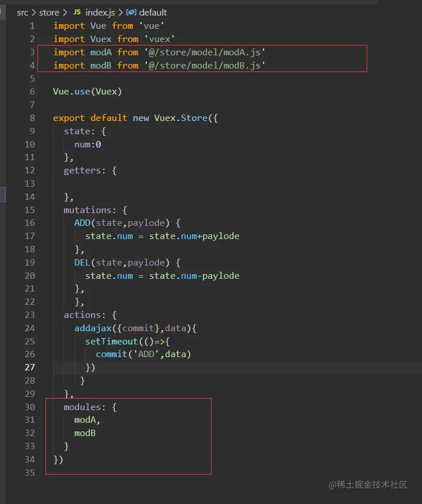Click the 'DEL' mutation name on line 19
422x504 pixels.
click(82, 263)
